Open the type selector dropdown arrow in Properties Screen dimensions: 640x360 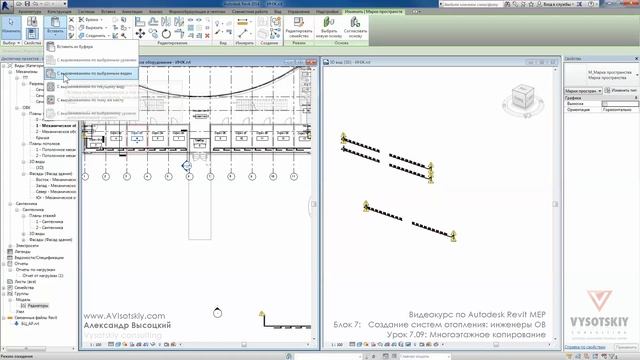tap(637, 75)
